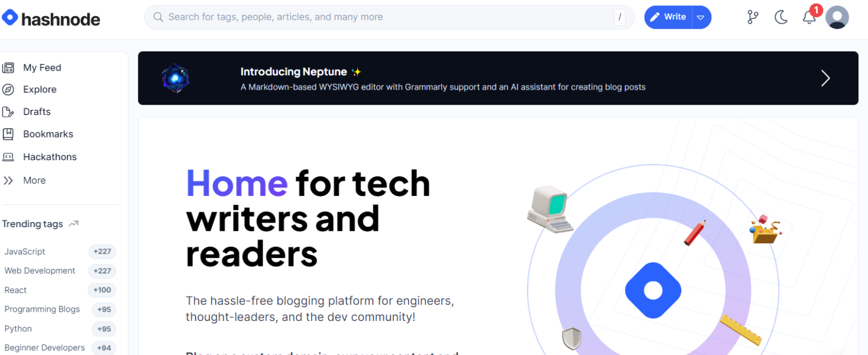Focus the search for tags and people field
The height and width of the screenshot is (355, 868).
pos(389,17)
